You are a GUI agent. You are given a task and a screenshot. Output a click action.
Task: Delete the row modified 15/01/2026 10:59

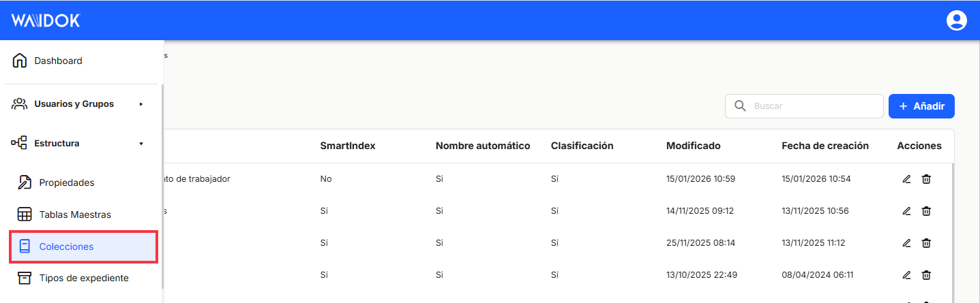pos(926,179)
